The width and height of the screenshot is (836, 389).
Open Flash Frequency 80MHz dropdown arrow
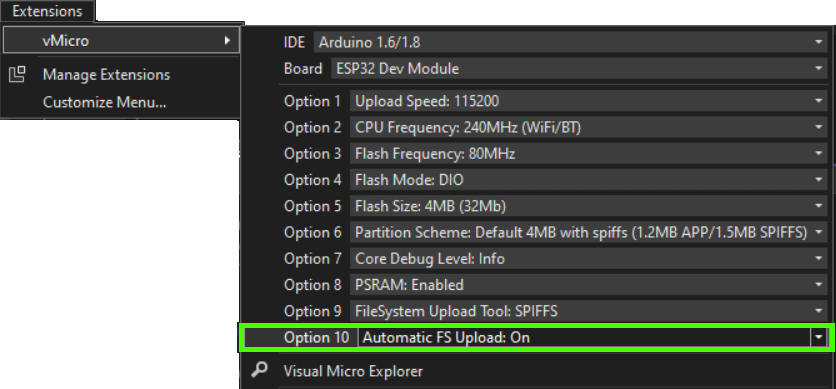pos(818,153)
